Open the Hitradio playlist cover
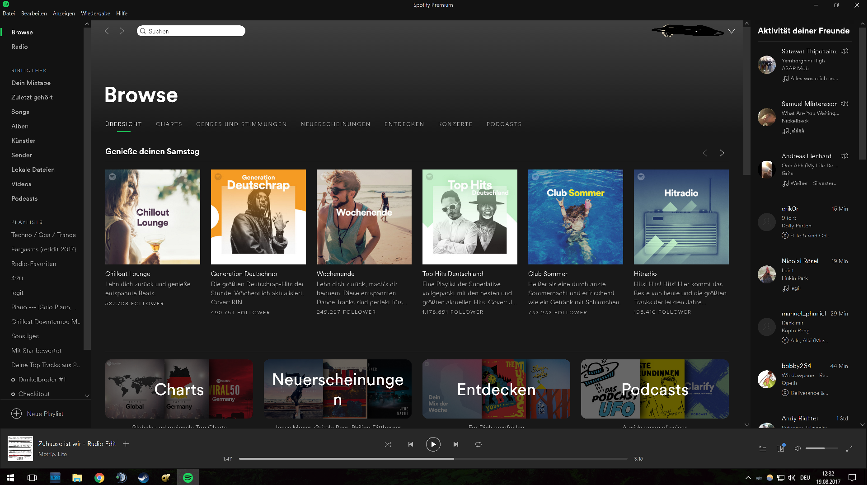This screenshot has width=868, height=485. [x=681, y=217]
